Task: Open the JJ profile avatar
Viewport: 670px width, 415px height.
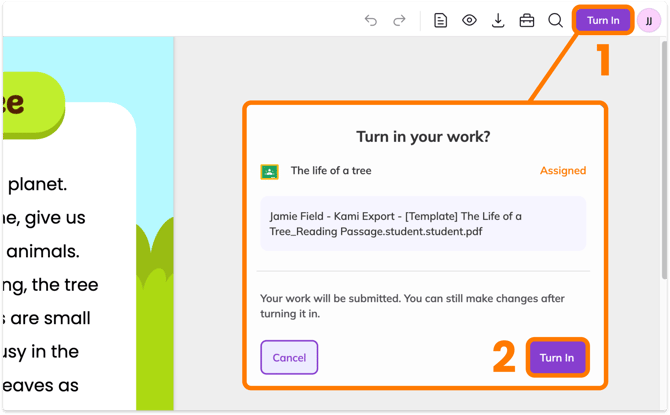Action: (x=649, y=21)
